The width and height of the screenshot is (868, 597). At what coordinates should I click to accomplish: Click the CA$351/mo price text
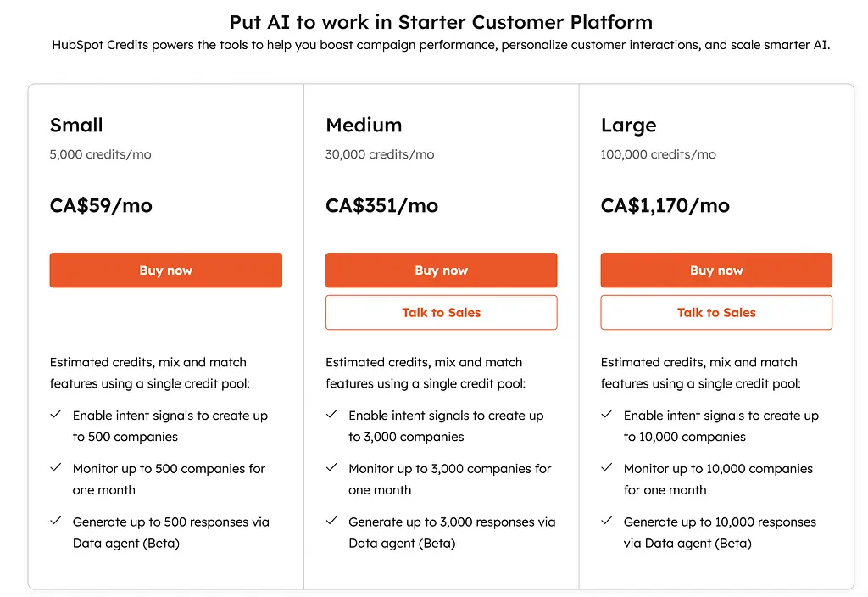(381, 206)
